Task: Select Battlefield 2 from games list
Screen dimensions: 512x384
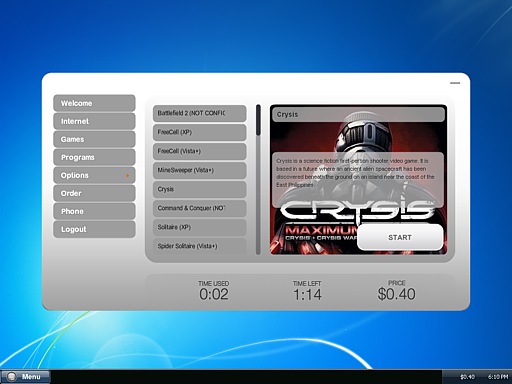Action: [x=200, y=113]
